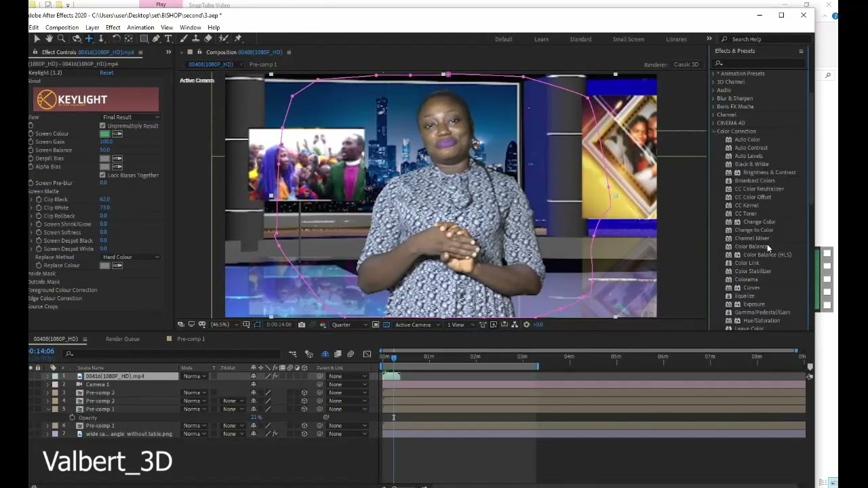
Task: Switch to Pre-comp 1 timeline tab
Action: coord(191,339)
